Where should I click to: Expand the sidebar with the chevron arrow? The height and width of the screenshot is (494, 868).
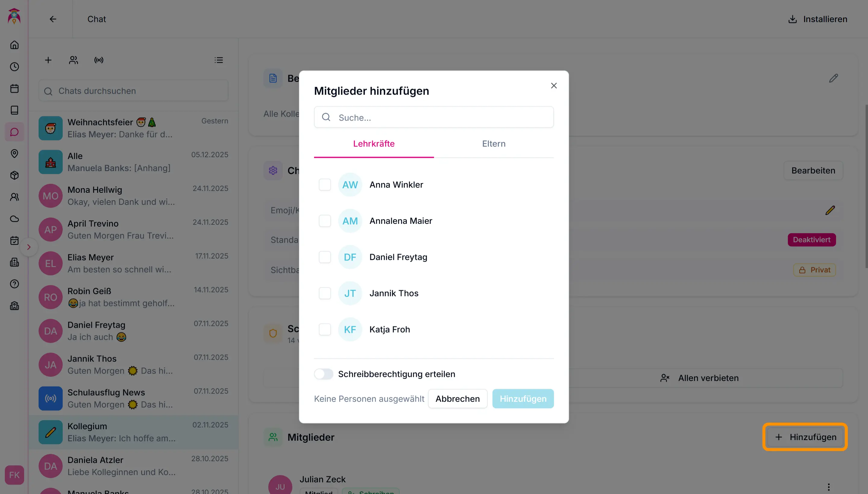[x=29, y=247]
